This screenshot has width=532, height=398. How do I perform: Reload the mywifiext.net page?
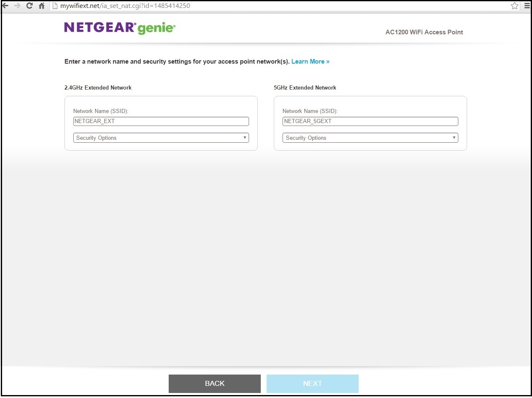[29, 6]
